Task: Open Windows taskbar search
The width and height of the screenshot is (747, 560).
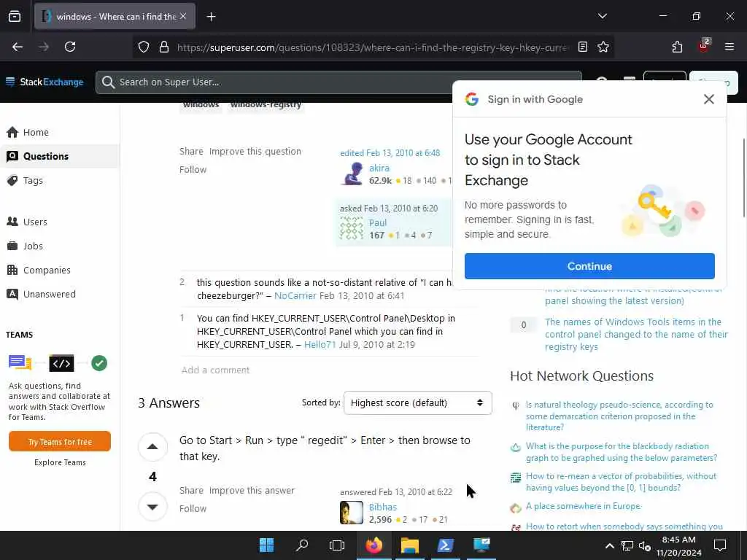Action: tap(302, 545)
